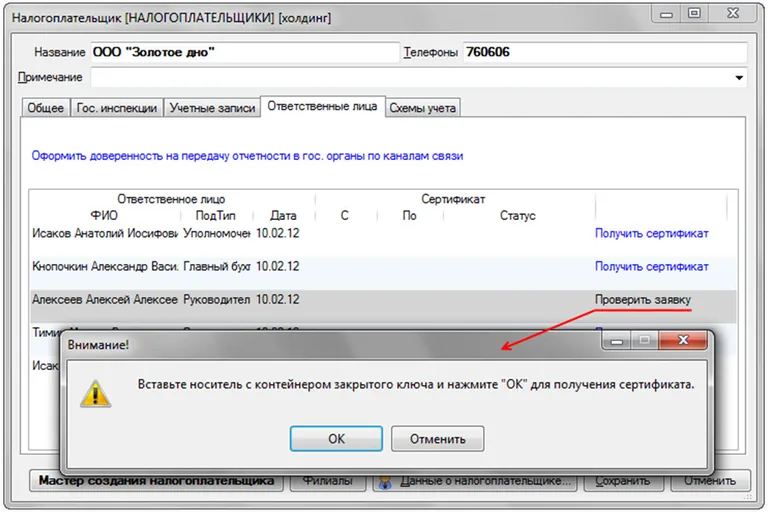Click the Телефоны field with 760606

pos(605,52)
